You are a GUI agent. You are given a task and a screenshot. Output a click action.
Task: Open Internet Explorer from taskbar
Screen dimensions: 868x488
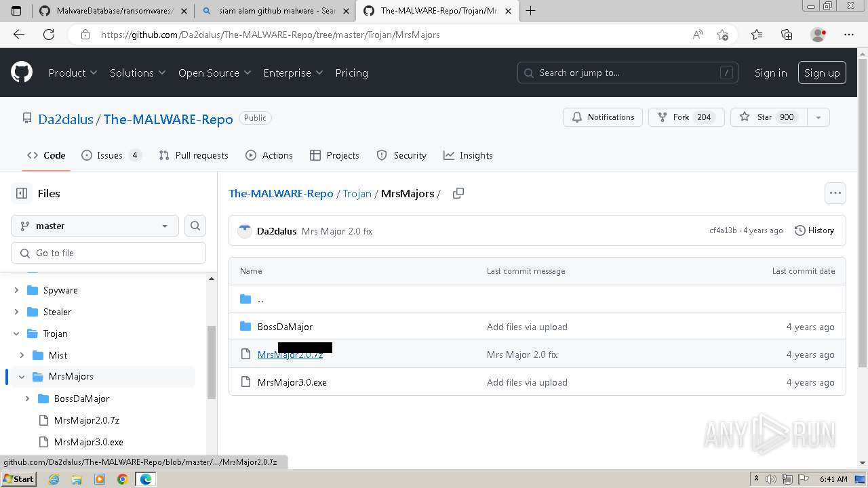pyautogui.click(x=54, y=479)
